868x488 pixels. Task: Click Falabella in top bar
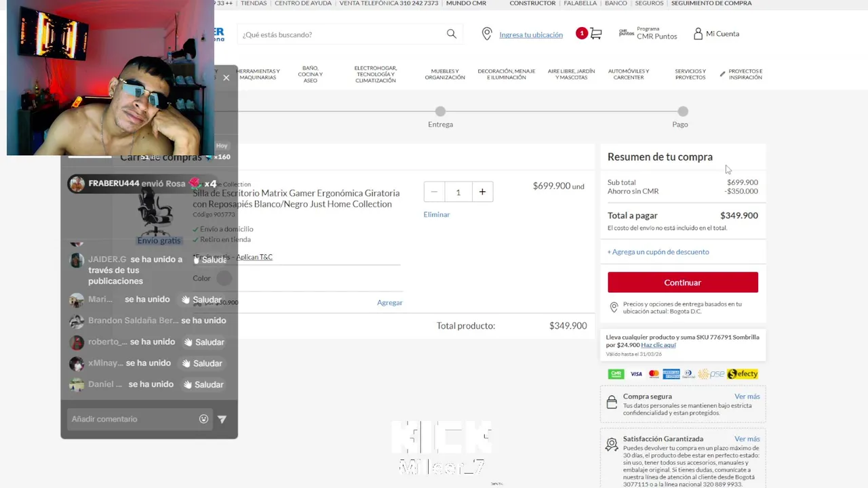point(580,3)
